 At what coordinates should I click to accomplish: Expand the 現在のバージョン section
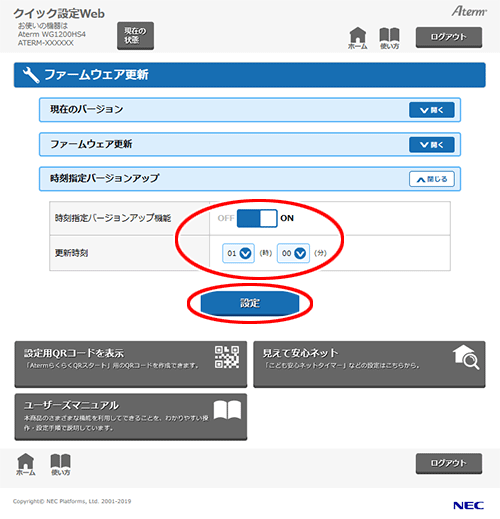tap(432, 110)
